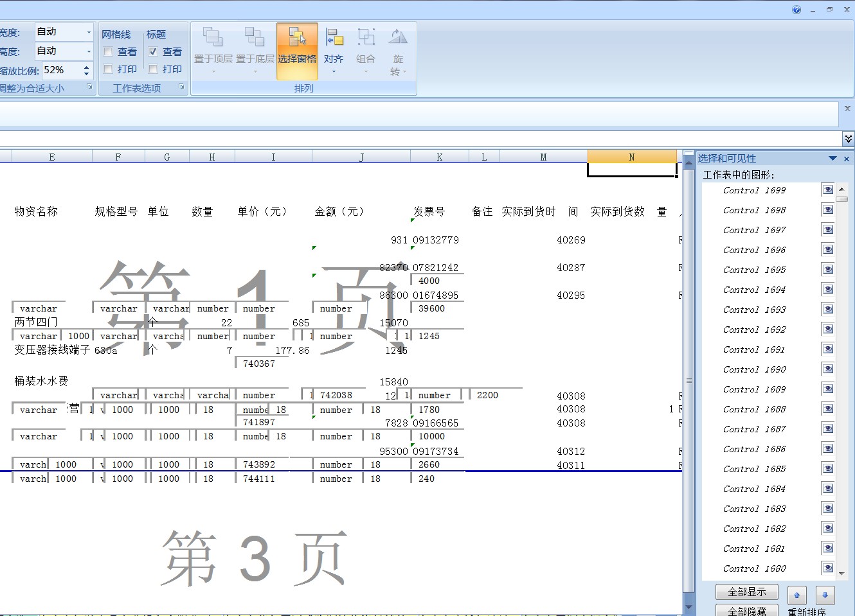Hide Control 1698 with eye icon
This screenshot has height=616, width=855.
coord(828,209)
